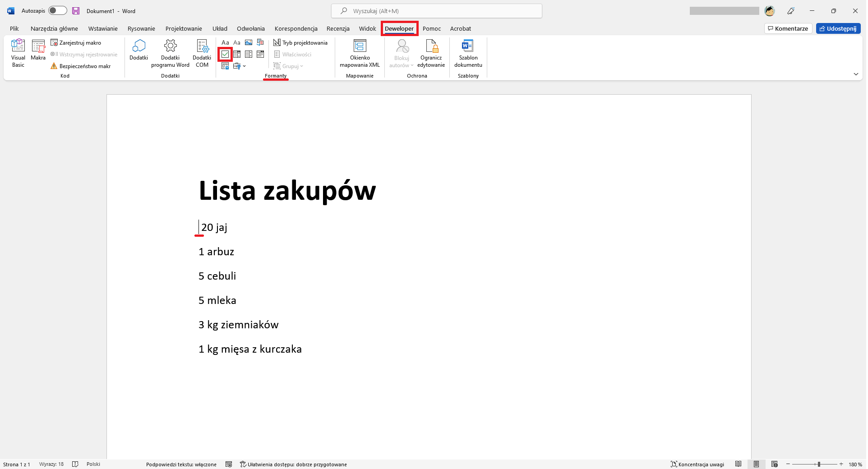The width and height of the screenshot is (868, 469).
Task: Collapse the ribbon with chevron
Action: [856, 74]
